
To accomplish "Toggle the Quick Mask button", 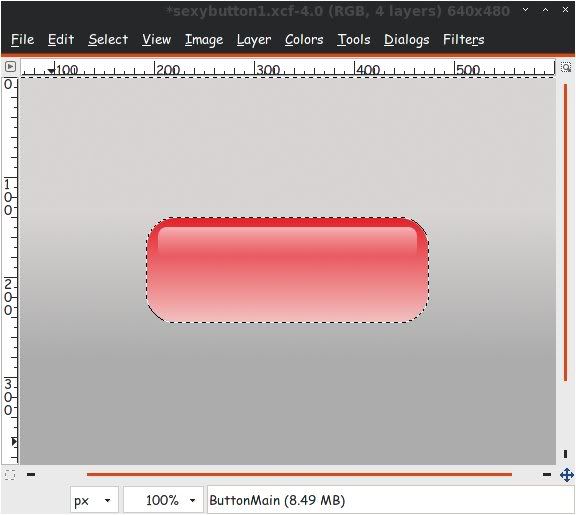I will 10,475.
